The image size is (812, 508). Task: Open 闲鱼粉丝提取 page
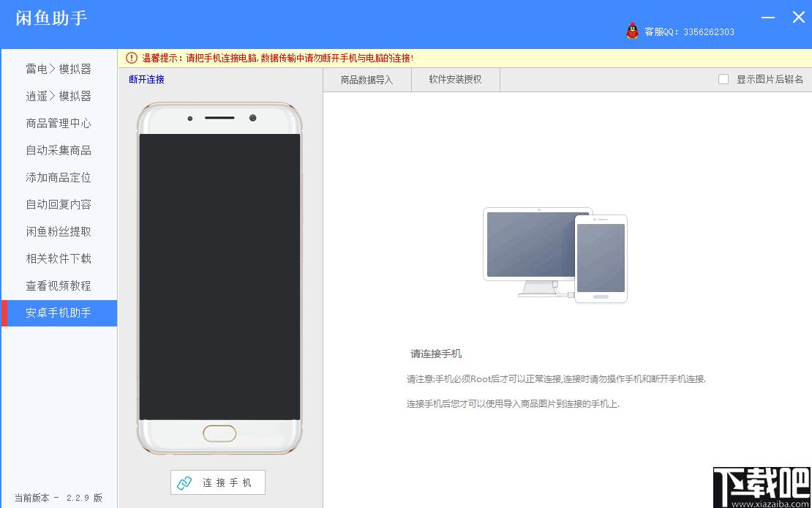tap(59, 232)
